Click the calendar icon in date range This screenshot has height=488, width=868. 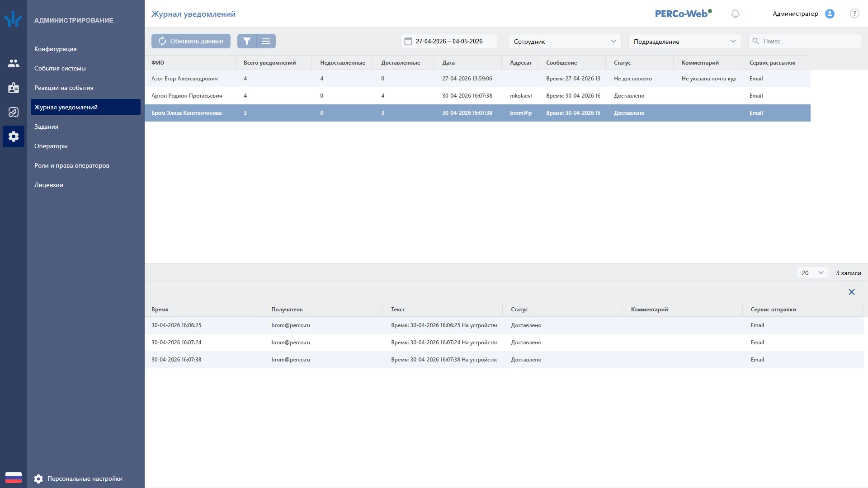(408, 41)
